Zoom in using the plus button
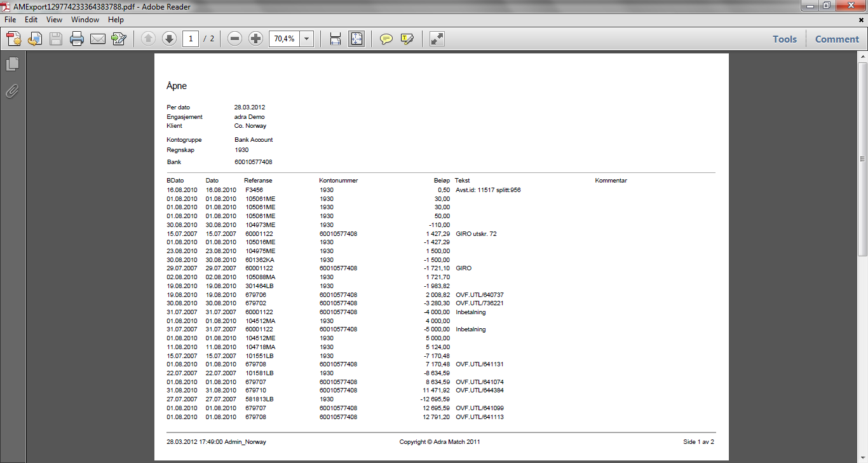 click(255, 39)
